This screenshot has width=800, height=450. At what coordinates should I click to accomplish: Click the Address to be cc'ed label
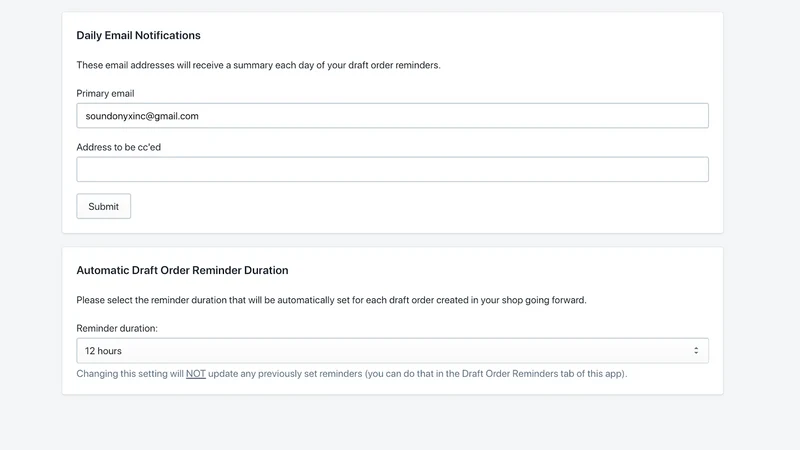pos(118,147)
